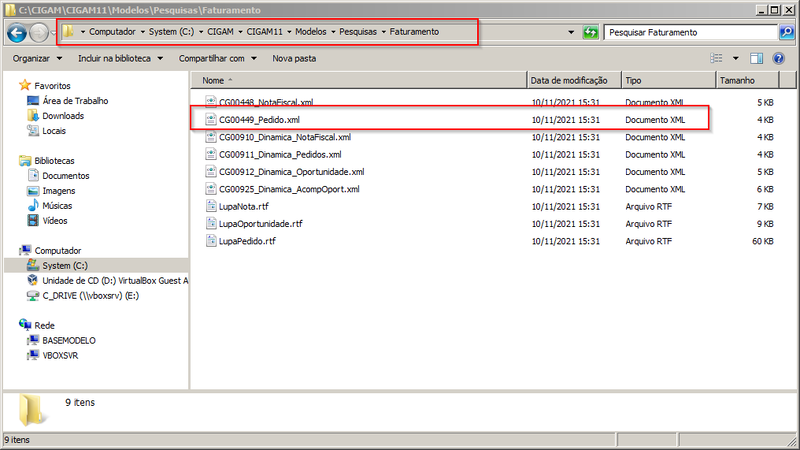Click the search magnifier icon
This screenshot has height=450, width=800.
tap(786, 32)
